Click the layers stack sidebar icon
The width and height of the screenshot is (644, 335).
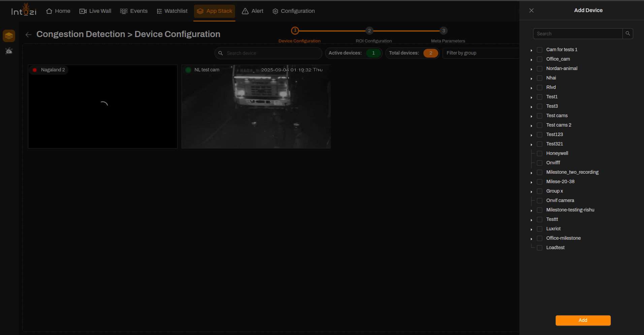(x=9, y=36)
